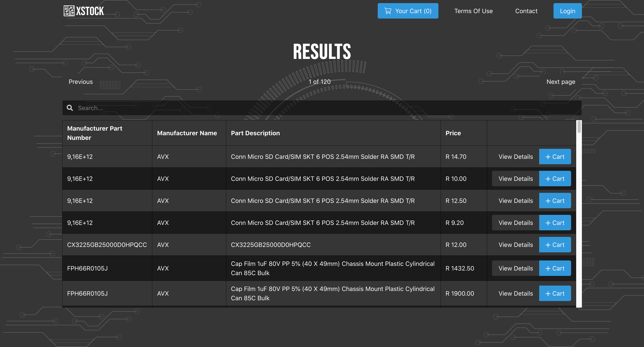Add the R 10.00 connector to cart
This screenshot has width=644, height=347.
click(555, 179)
